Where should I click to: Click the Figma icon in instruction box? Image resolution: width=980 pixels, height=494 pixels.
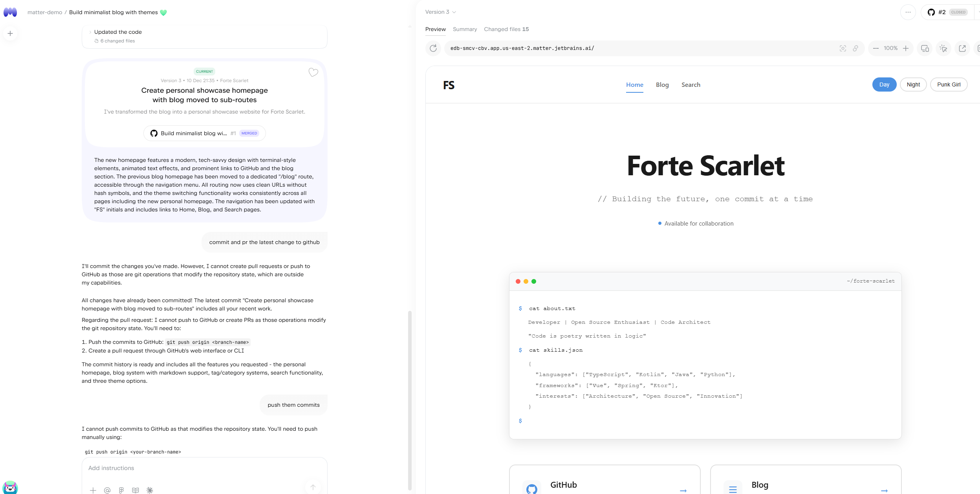click(121, 490)
